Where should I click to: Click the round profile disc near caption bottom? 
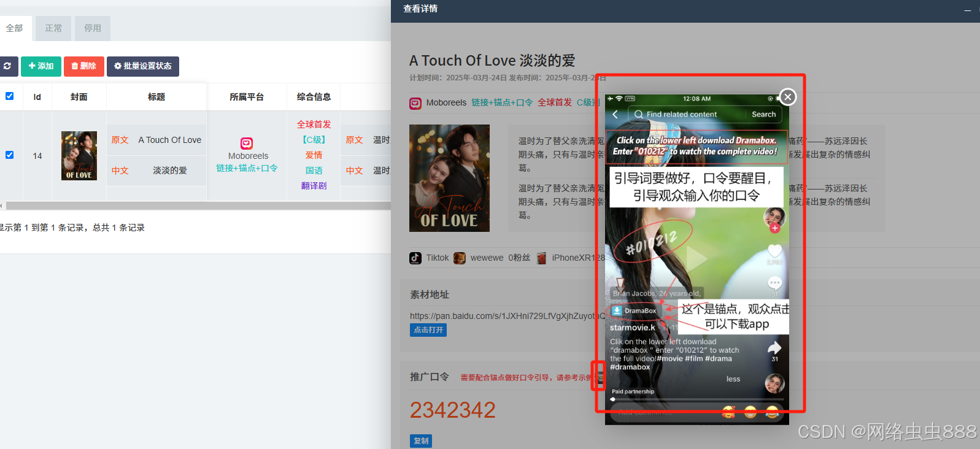774,384
